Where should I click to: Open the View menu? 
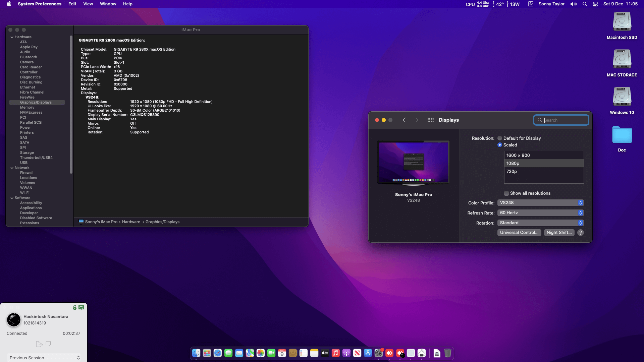tap(88, 4)
